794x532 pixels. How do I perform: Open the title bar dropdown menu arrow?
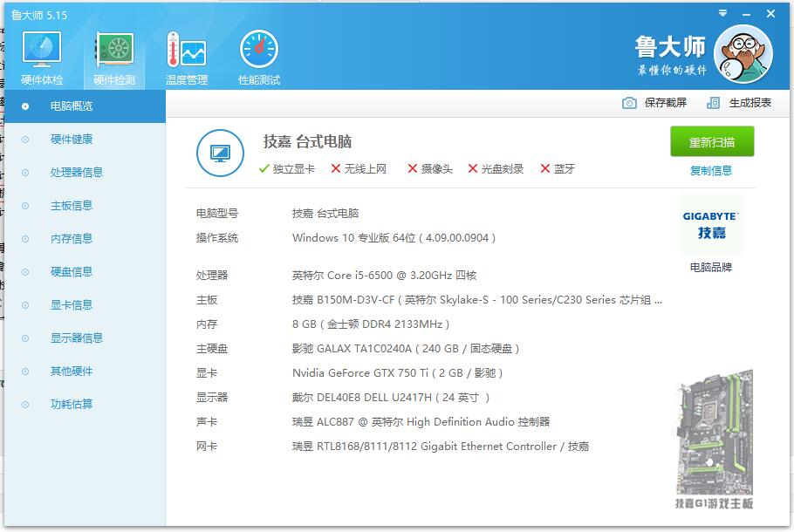click(722, 14)
